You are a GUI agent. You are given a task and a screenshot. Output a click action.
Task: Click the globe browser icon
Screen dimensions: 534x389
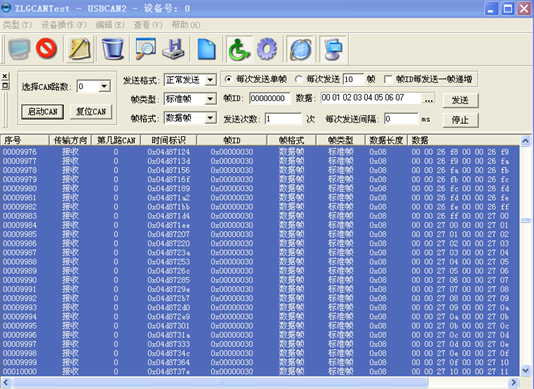pos(300,49)
